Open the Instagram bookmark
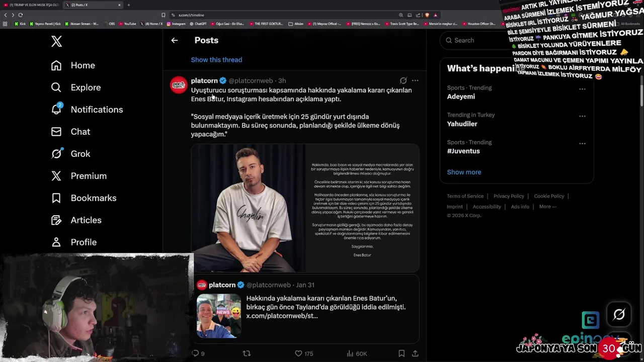 [x=176, y=24]
